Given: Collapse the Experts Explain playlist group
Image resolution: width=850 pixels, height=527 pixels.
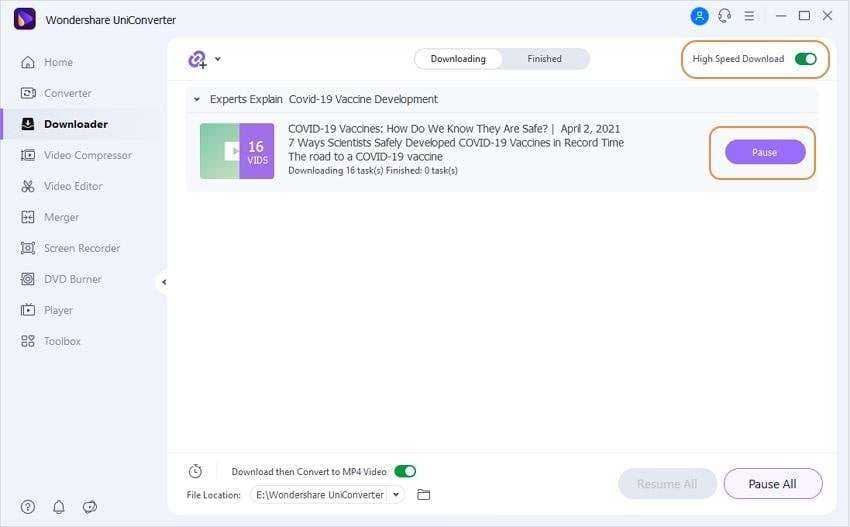Looking at the screenshot, I should coord(197,100).
